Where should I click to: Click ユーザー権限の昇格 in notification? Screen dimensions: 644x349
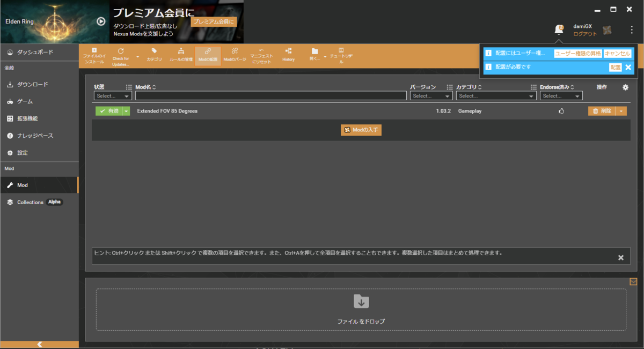577,54
